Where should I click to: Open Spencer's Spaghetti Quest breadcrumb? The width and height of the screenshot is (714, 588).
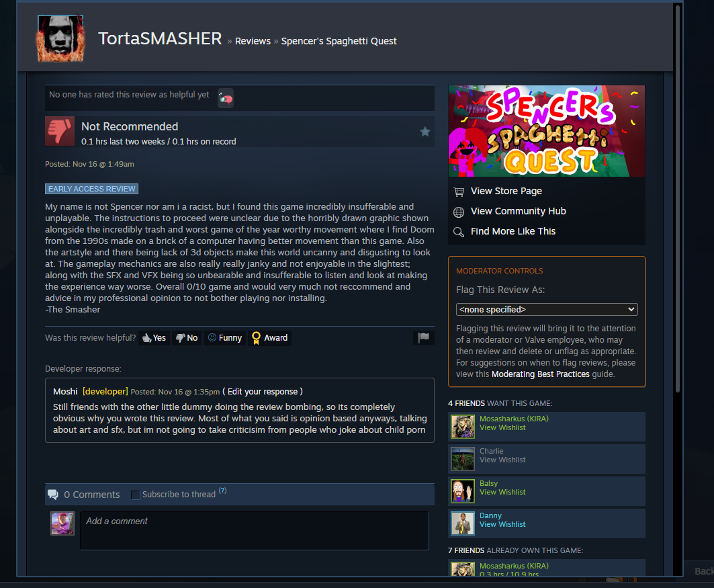(339, 41)
